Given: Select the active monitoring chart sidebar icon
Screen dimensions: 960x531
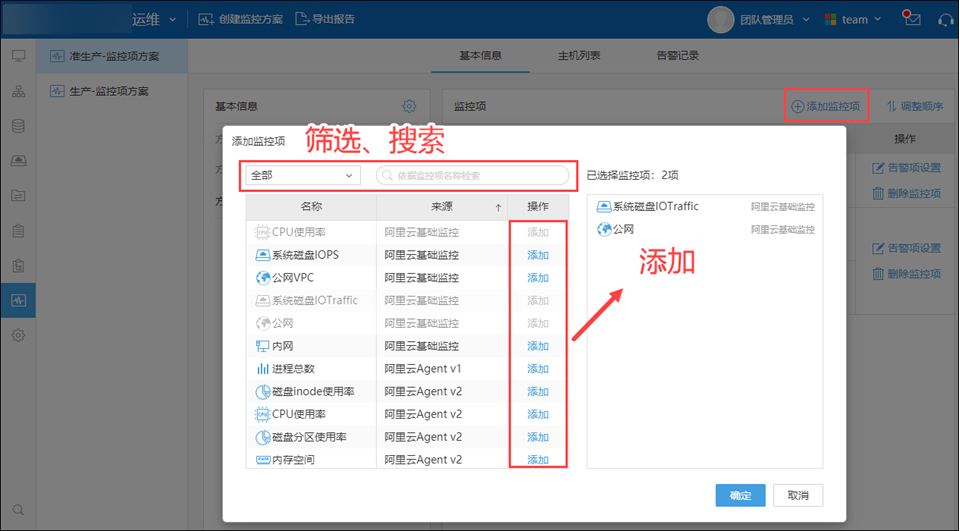Looking at the screenshot, I should pos(18,300).
